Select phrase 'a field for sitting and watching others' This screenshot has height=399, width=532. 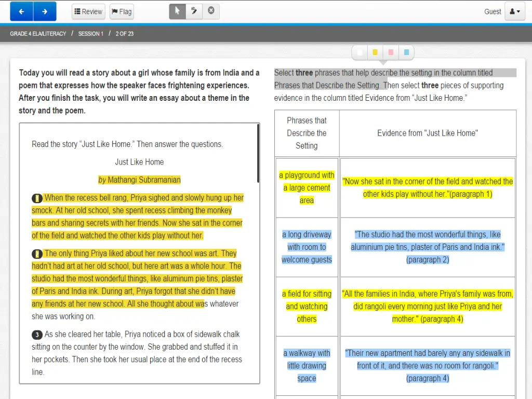click(307, 307)
